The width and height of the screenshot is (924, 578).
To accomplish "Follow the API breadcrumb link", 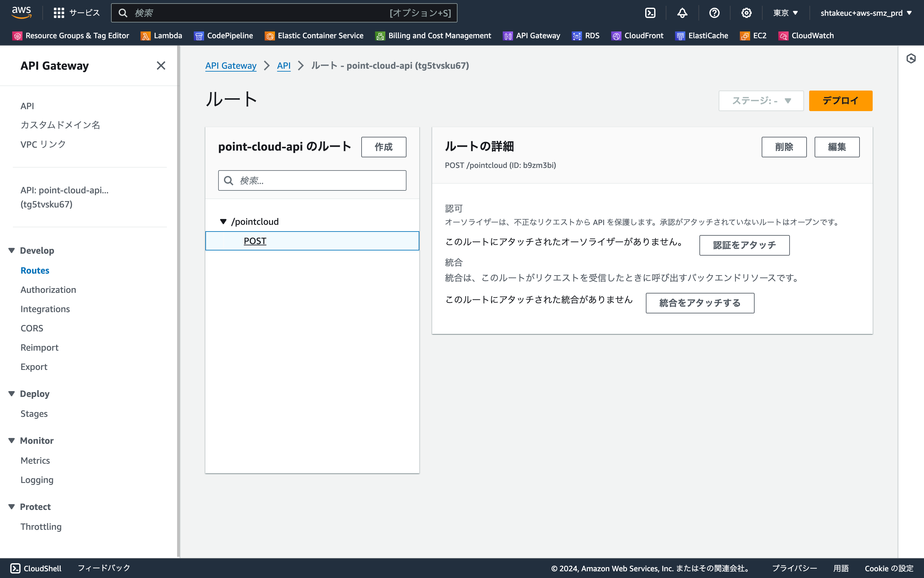I will (284, 66).
